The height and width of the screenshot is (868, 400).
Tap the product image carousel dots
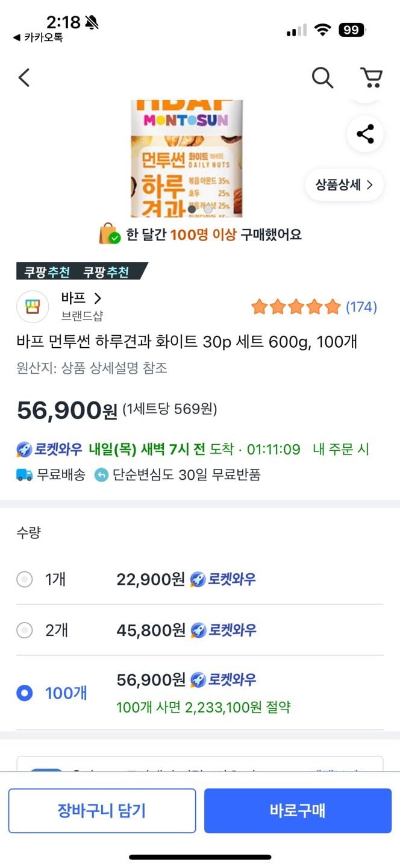tap(200, 209)
